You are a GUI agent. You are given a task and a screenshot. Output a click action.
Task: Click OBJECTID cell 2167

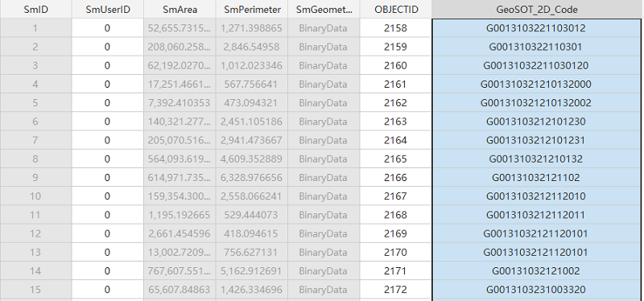coord(396,196)
